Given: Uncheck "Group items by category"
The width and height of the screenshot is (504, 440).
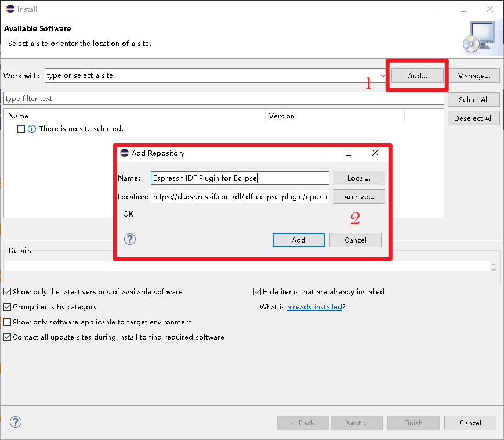Looking at the screenshot, I should pyautogui.click(x=7, y=306).
